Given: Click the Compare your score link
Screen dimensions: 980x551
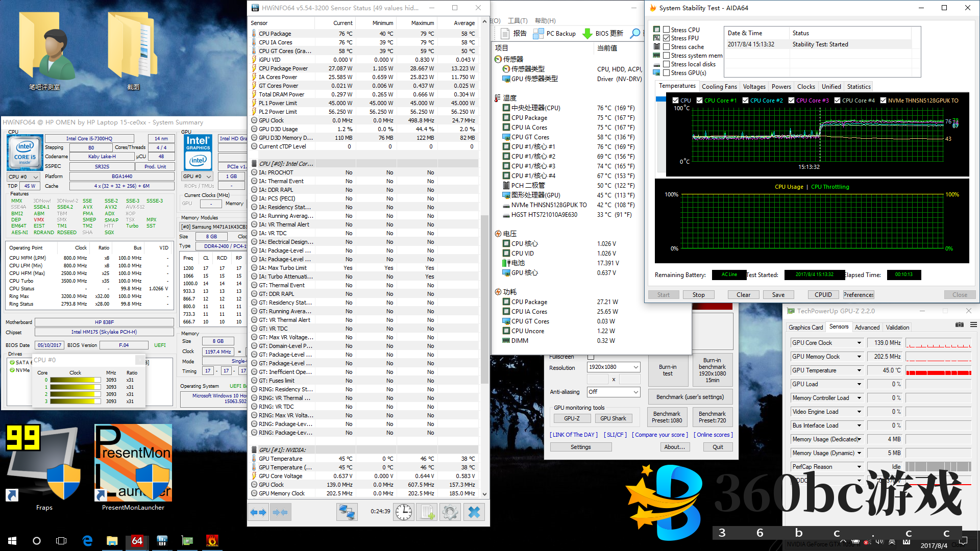Looking at the screenshot, I should tap(660, 435).
